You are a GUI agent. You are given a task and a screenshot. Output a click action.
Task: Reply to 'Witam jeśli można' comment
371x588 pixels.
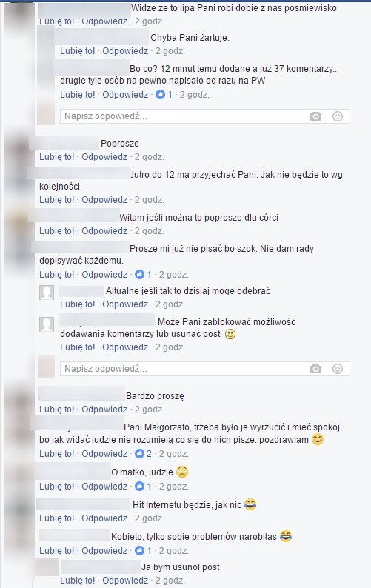coord(104,231)
